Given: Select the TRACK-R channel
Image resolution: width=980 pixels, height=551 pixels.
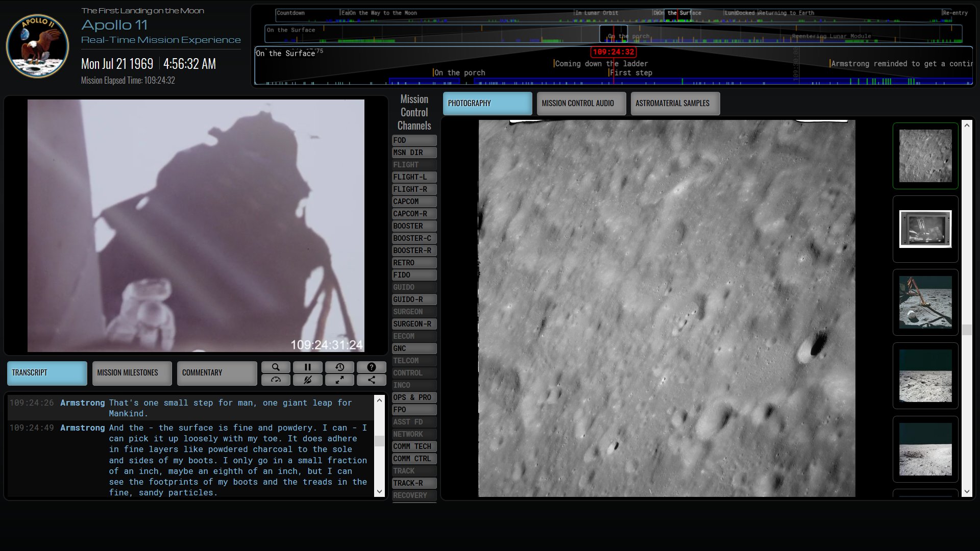Looking at the screenshot, I should [x=414, y=483].
